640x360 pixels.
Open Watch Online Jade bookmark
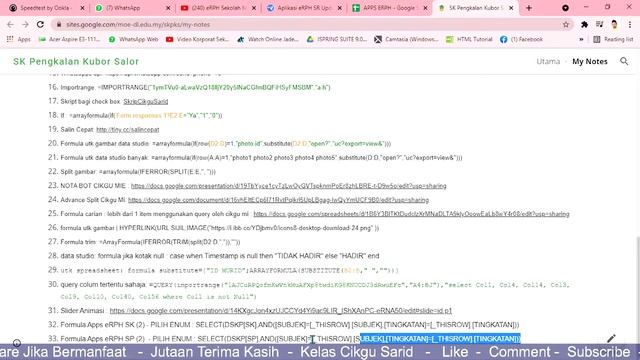(268, 39)
